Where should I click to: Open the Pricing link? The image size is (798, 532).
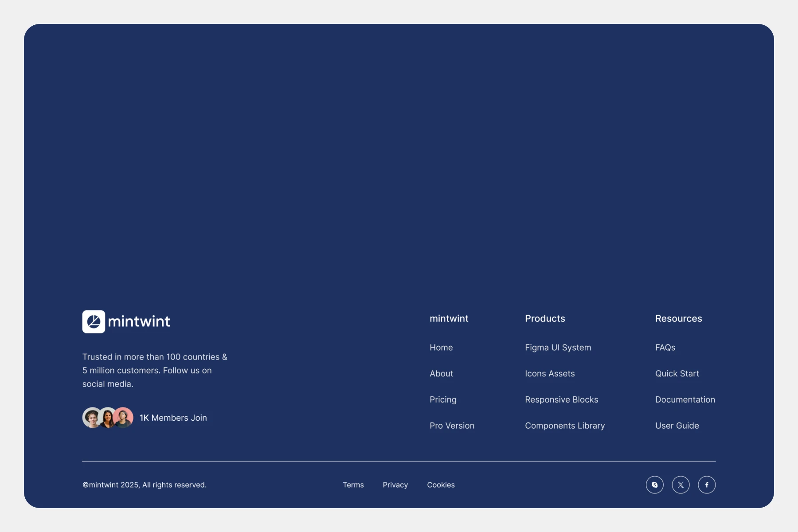[443, 399]
